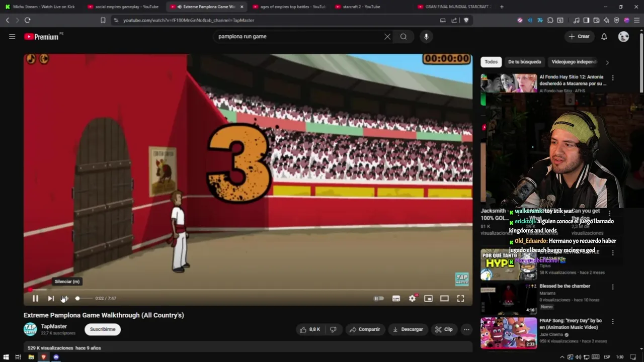The image size is (644, 362).
Task: Open options for the FNAF Song video
Action: pos(612,322)
